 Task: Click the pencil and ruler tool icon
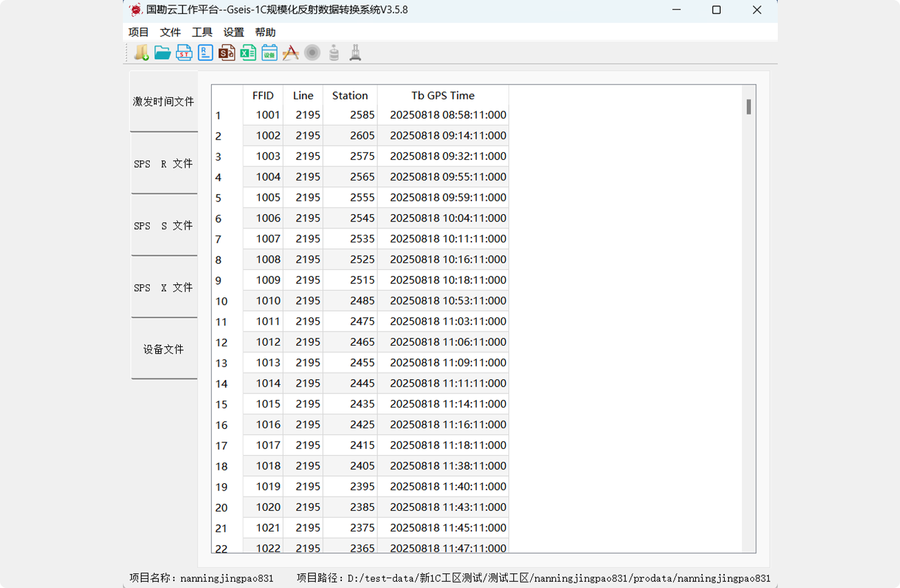pos(291,52)
